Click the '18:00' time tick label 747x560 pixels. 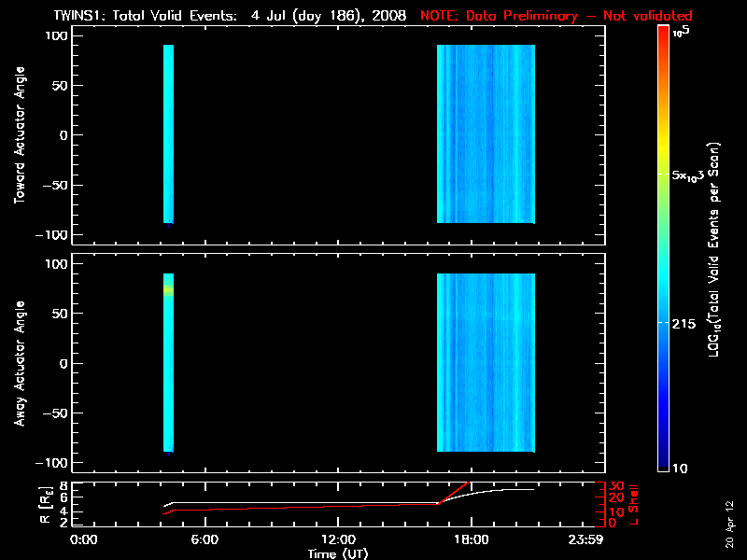tap(472, 539)
